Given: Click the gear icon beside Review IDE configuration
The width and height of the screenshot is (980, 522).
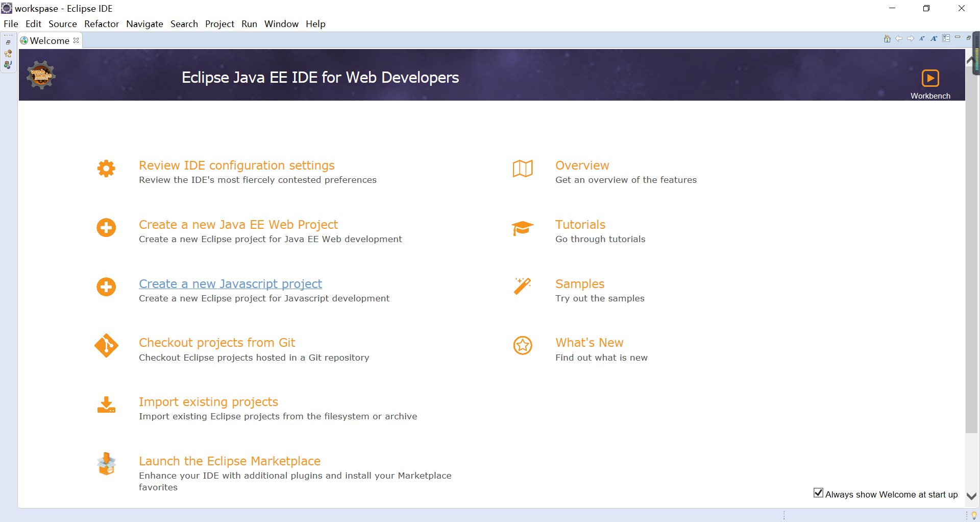Looking at the screenshot, I should [106, 169].
